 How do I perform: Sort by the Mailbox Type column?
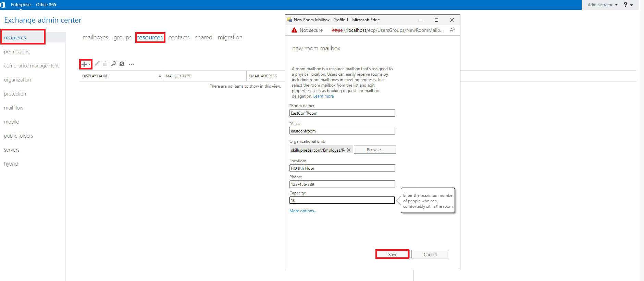205,76
